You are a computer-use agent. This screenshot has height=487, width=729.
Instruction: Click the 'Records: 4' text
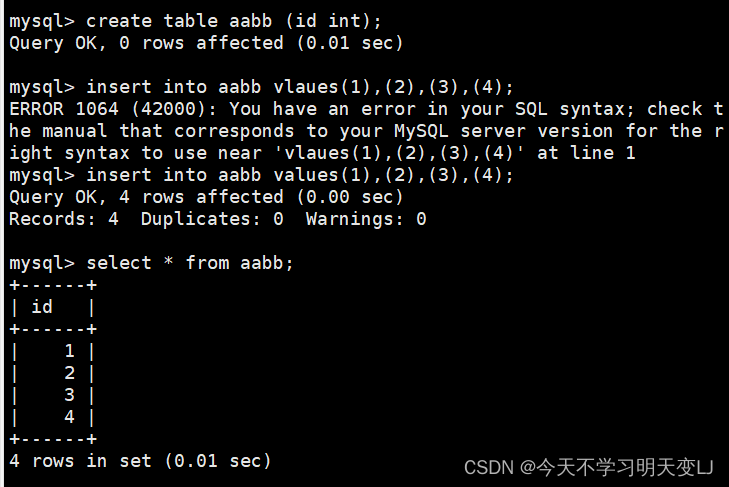coord(64,219)
